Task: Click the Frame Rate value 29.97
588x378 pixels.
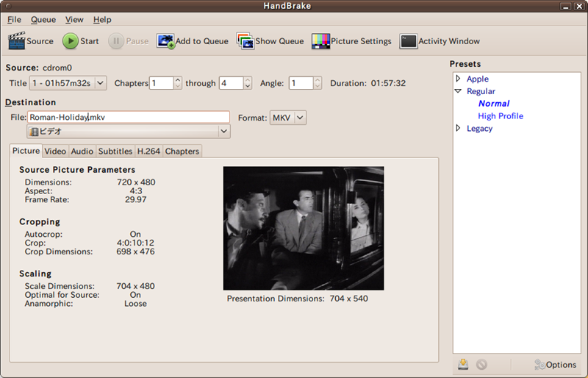Action: [136, 199]
